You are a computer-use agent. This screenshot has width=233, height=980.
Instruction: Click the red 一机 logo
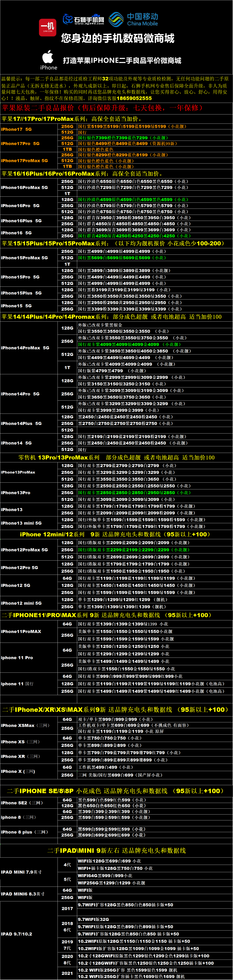[48, 28]
